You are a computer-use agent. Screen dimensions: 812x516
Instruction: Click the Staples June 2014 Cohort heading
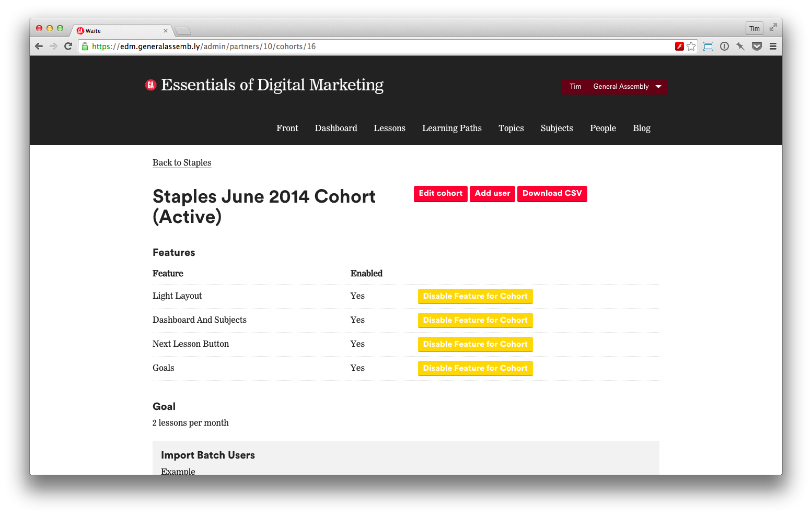(264, 206)
